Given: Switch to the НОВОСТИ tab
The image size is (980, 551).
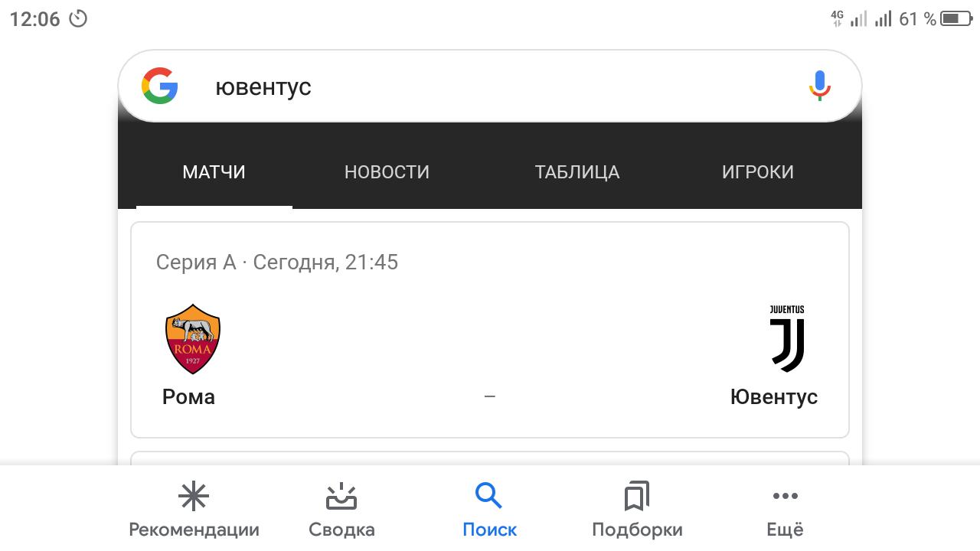Looking at the screenshot, I should 387,172.
